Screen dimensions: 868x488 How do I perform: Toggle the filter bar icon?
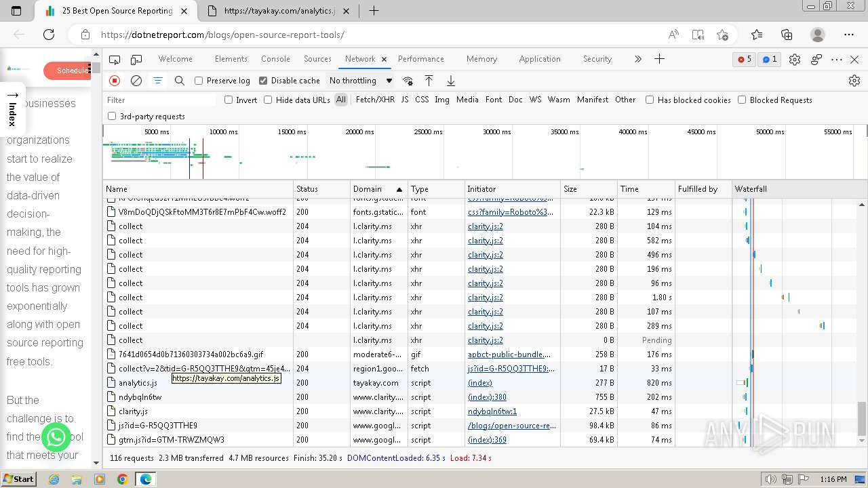158,81
